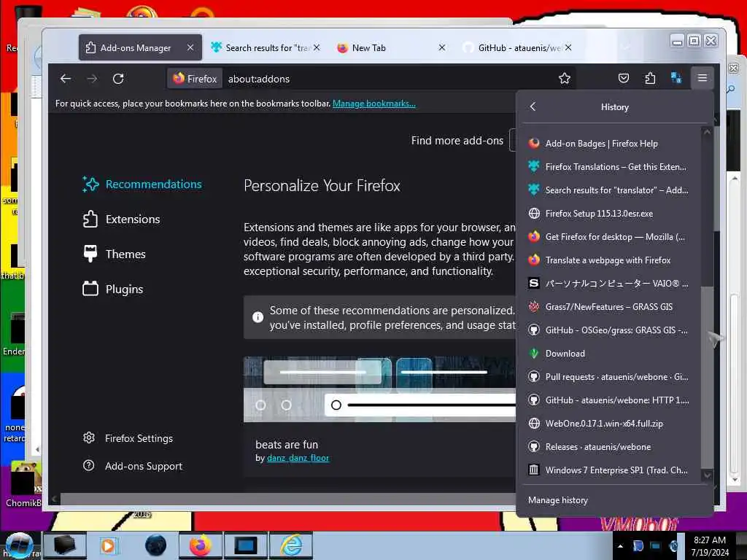This screenshot has height=560, width=747.
Task: Close the New Tab tab
Action: 442,47
